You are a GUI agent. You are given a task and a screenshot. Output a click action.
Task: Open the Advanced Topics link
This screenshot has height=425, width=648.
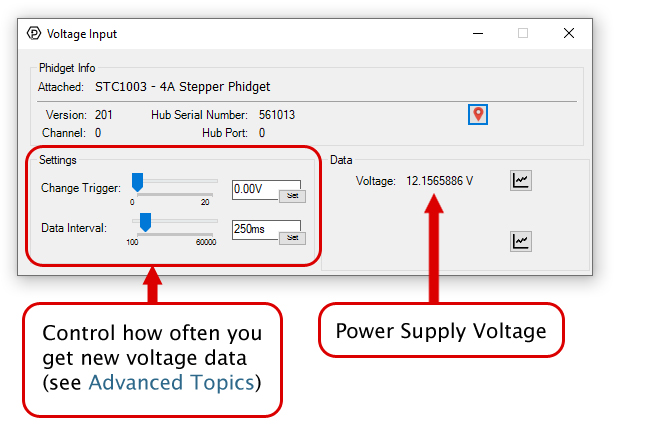click(x=171, y=381)
